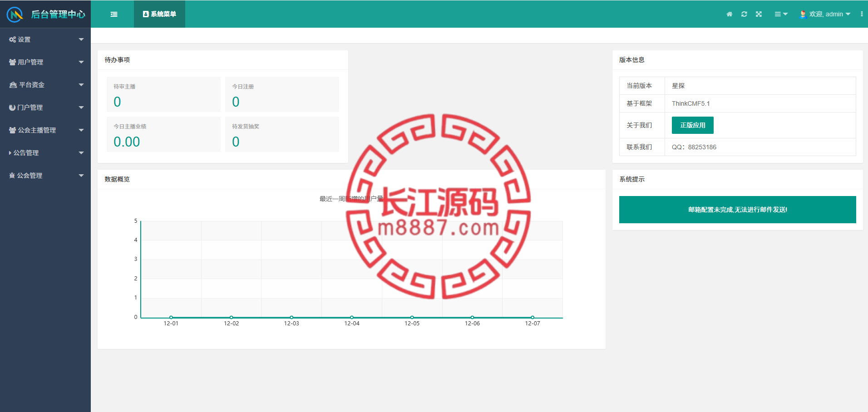The width and height of the screenshot is (868, 412).
Task: Toggle the sidebar collapse icon
Action: coord(114,15)
